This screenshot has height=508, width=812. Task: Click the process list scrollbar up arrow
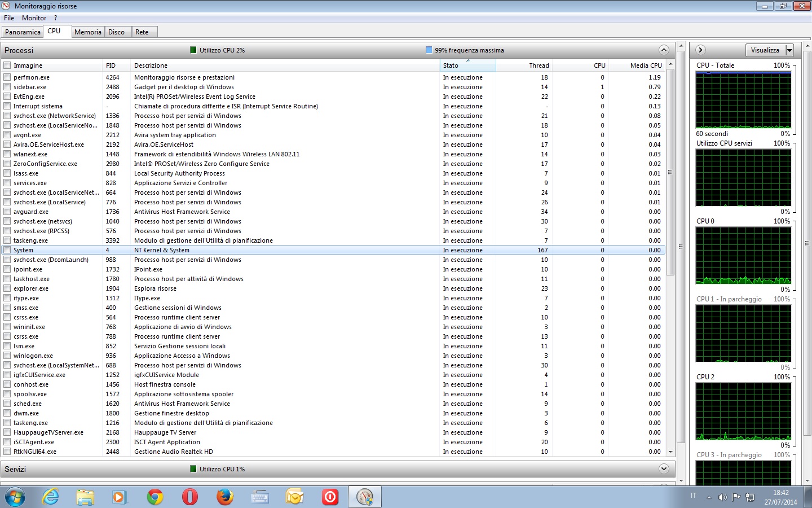[x=670, y=65]
